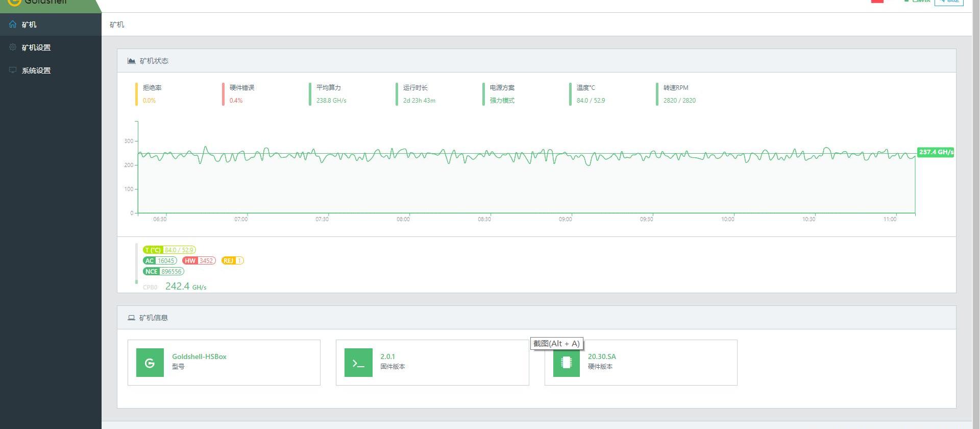Image resolution: width=980 pixels, height=429 pixels.
Task: Click the yellow REJ badge
Action: (232, 260)
